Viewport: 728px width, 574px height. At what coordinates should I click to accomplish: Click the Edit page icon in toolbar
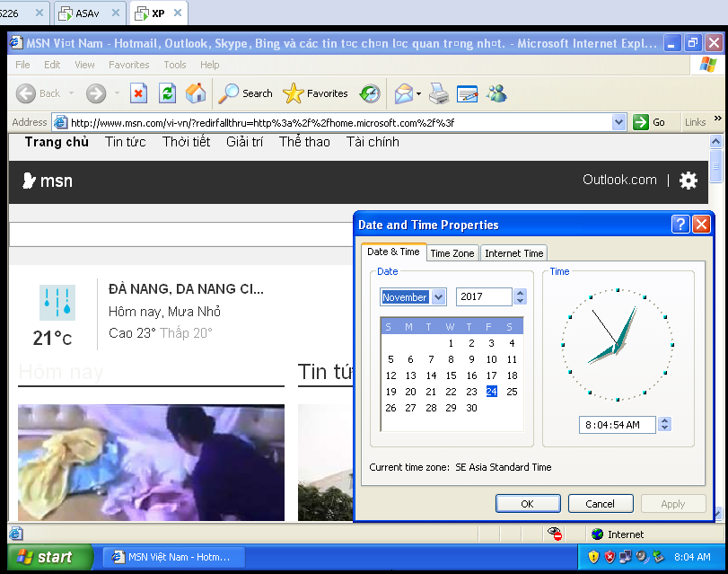tap(467, 93)
